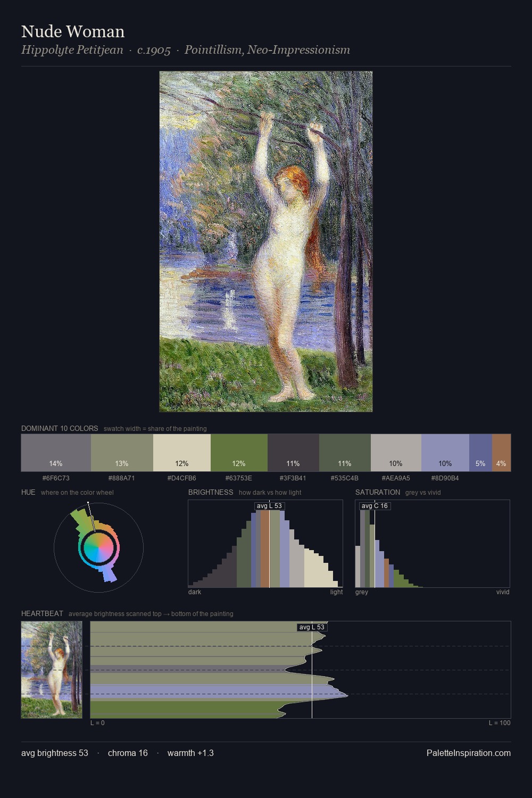Click the hex code #3F3B41 text
Image resolution: width=532 pixels, height=798 pixels.
293,478
